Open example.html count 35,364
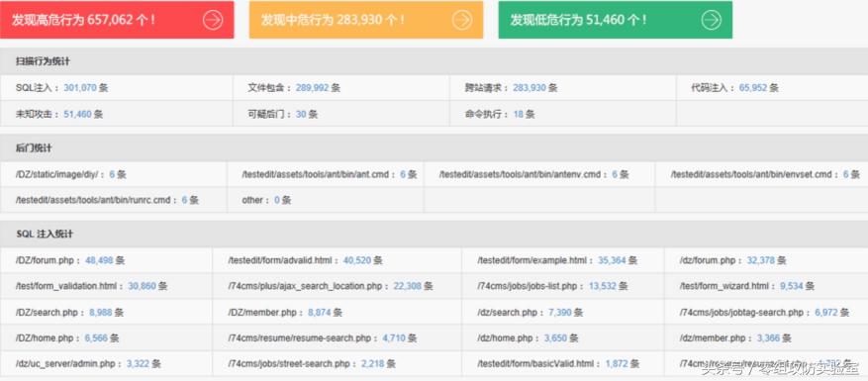 (x=612, y=259)
